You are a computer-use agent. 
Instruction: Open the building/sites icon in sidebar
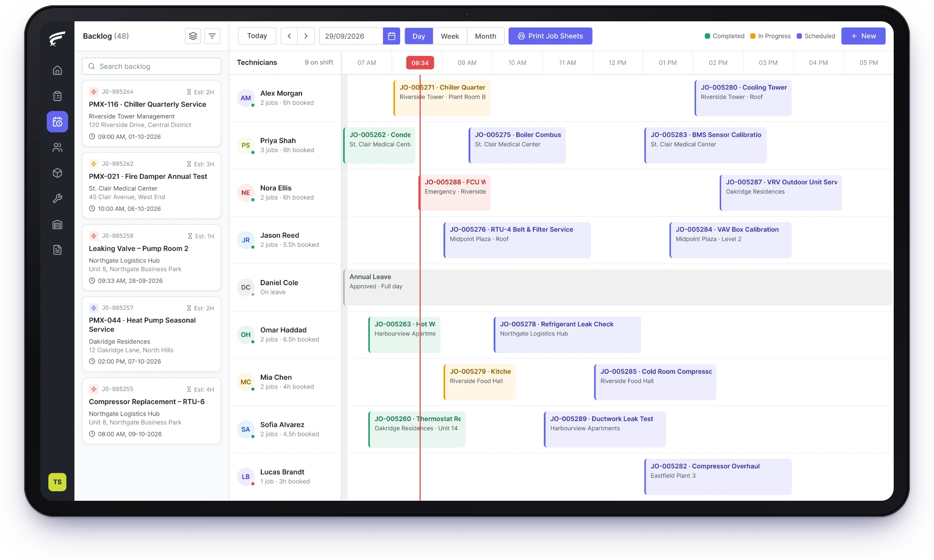(57, 225)
